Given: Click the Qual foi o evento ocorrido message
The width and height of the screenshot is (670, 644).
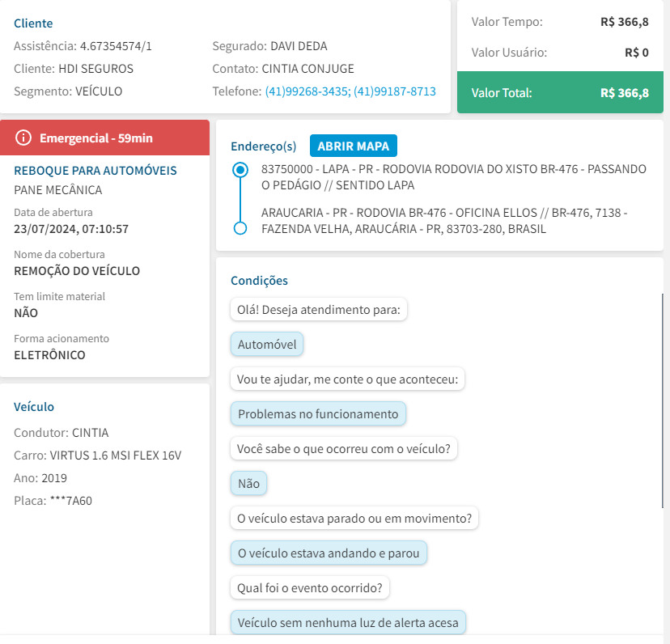Looking at the screenshot, I should pyautogui.click(x=310, y=587).
